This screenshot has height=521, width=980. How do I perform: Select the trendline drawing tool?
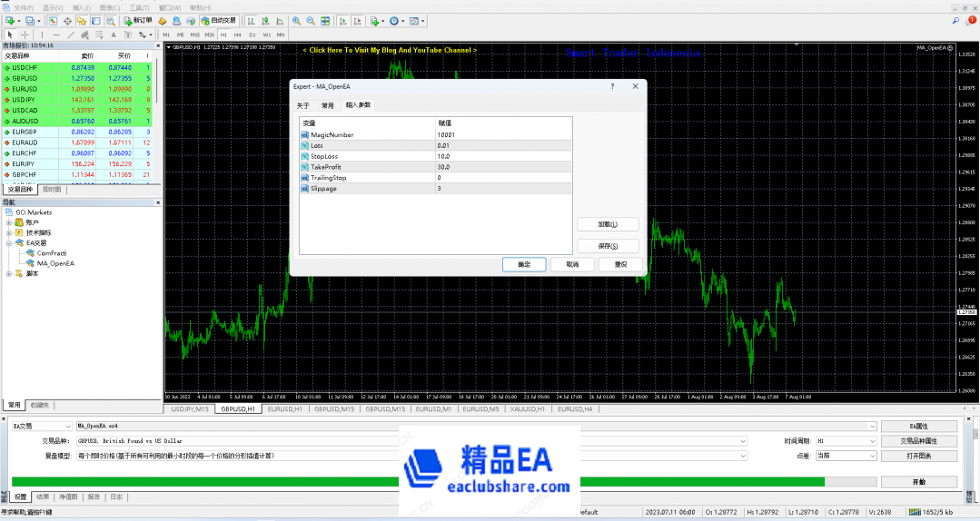pos(71,35)
